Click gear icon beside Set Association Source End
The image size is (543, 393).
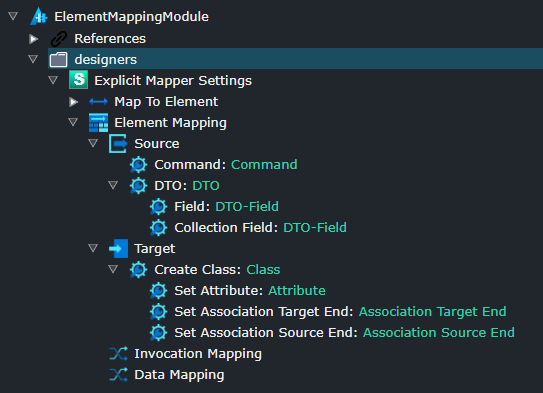pos(159,332)
